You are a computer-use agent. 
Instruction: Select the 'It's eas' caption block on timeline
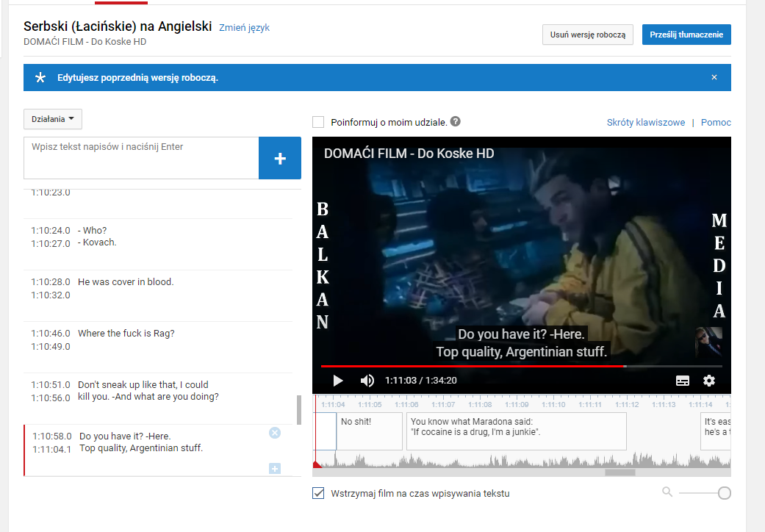[716, 431]
